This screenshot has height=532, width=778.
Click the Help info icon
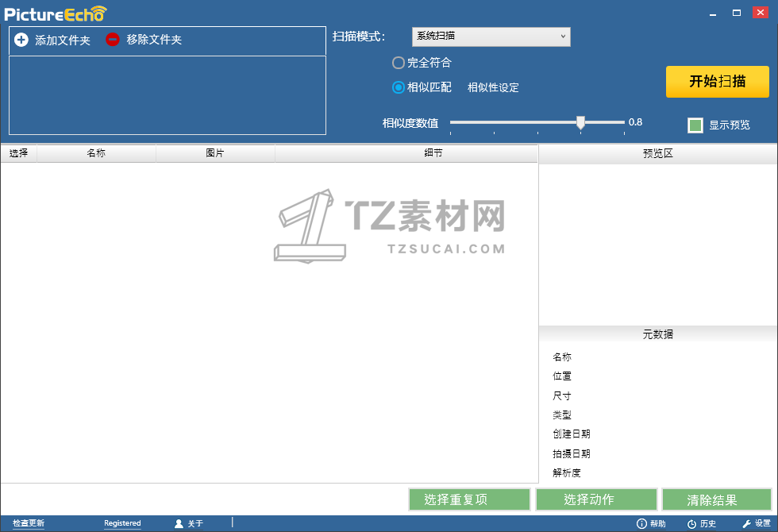click(x=641, y=523)
